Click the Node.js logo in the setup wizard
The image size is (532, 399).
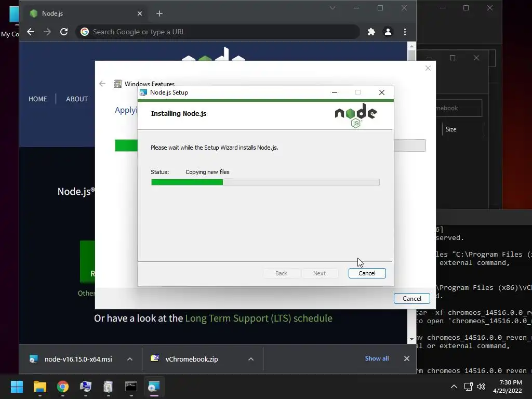(355, 115)
